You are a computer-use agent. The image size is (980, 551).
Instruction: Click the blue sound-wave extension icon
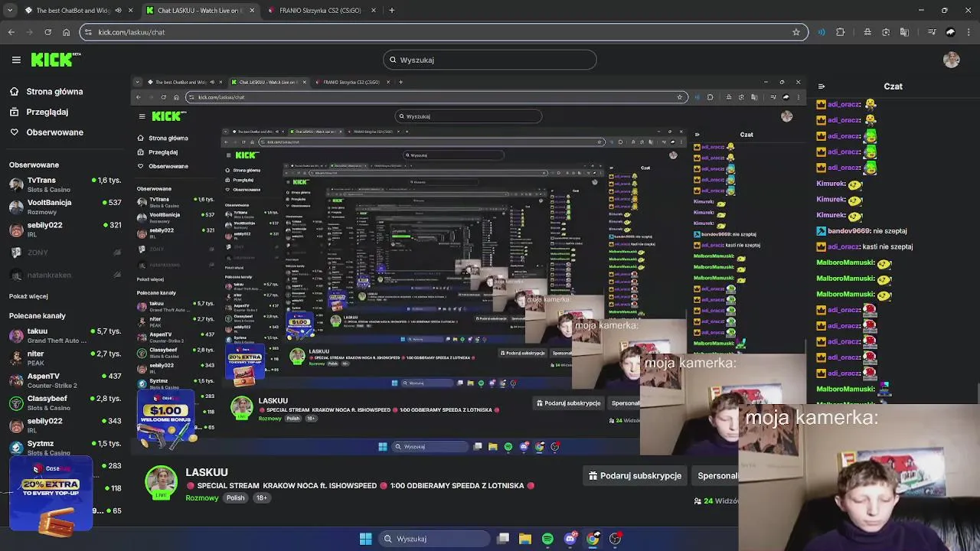pos(822,32)
